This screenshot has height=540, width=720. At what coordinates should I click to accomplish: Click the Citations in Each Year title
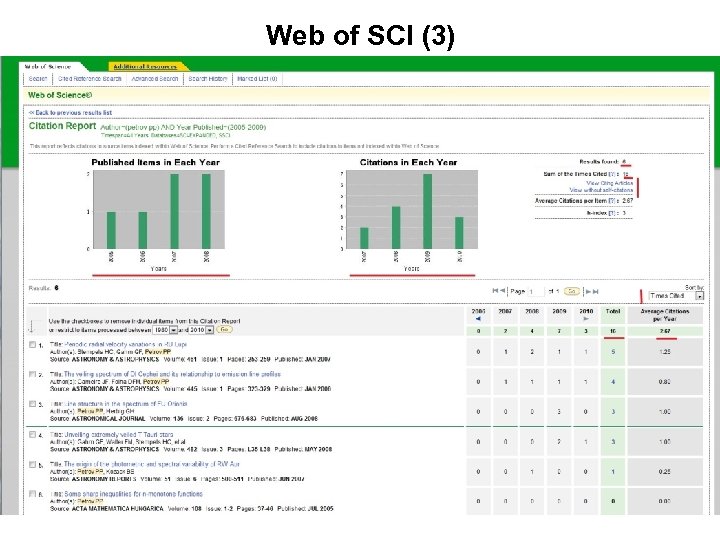[x=409, y=162]
